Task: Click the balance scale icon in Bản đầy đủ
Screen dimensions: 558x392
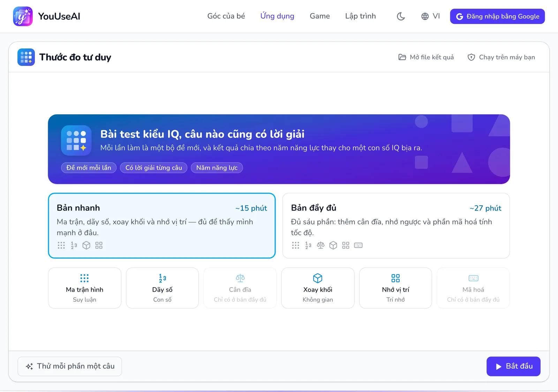Action: pos(321,245)
